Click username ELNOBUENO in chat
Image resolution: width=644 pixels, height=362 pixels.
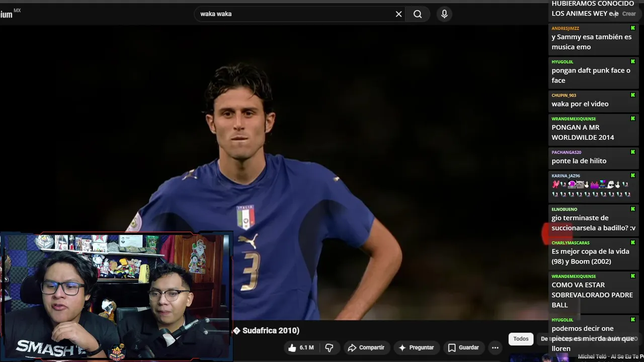[x=564, y=209]
